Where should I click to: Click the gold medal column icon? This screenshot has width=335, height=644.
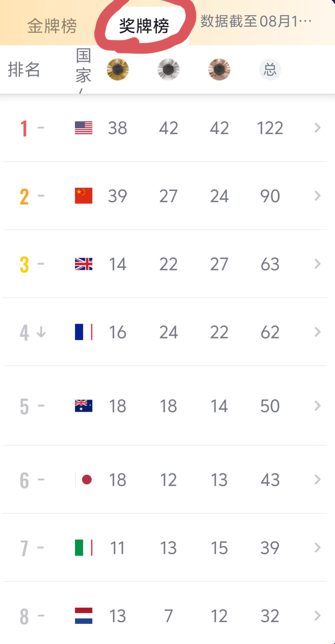coord(118,70)
